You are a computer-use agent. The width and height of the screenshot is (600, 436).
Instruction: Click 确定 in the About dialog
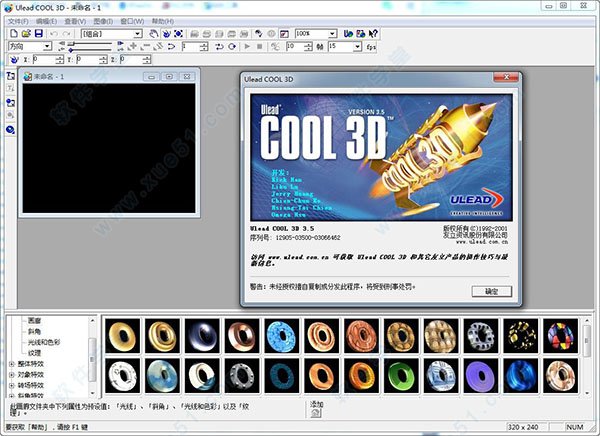(x=492, y=291)
